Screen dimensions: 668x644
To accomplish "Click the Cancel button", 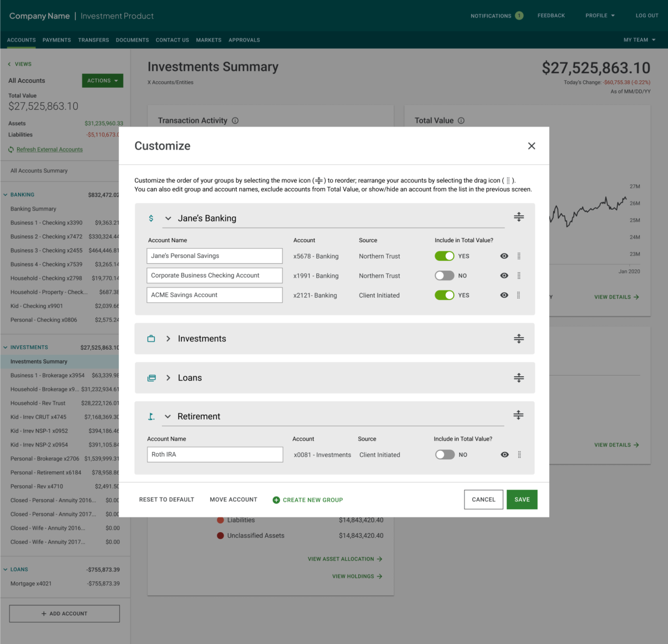I will [483, 500].
